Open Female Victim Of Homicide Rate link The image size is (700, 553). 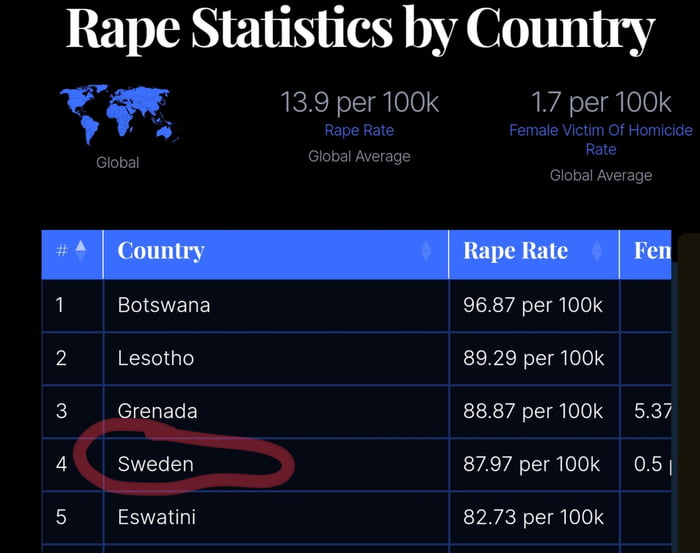coord(600,139)
